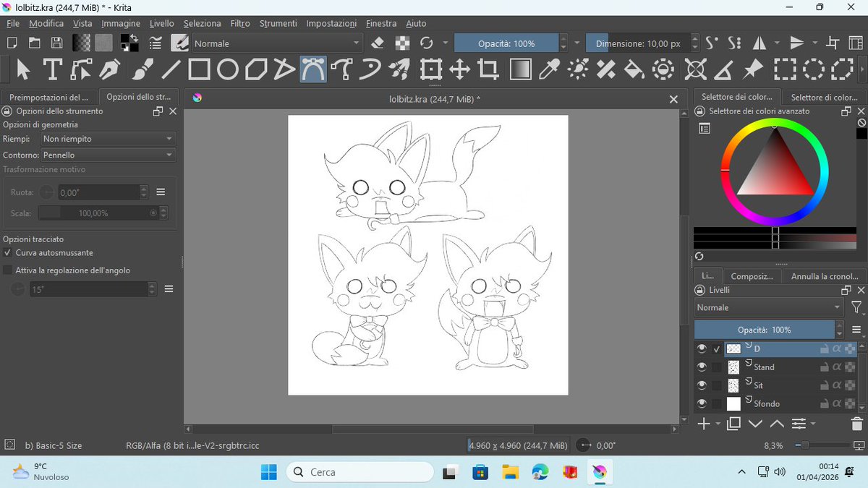Screen dimensions: 868x488
Task: Select the Rectangle shape tool
Action: pos(199,69)
